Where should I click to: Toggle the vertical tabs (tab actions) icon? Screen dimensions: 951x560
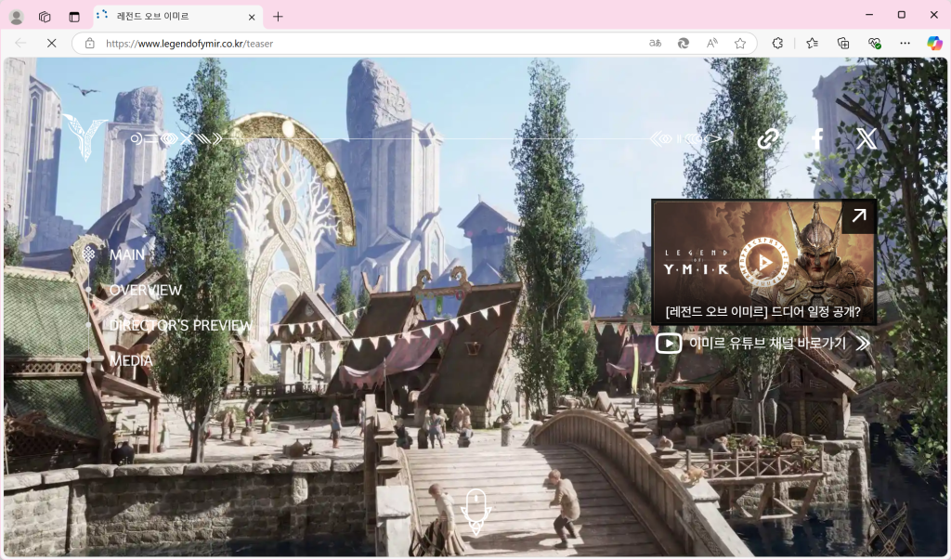74,17
